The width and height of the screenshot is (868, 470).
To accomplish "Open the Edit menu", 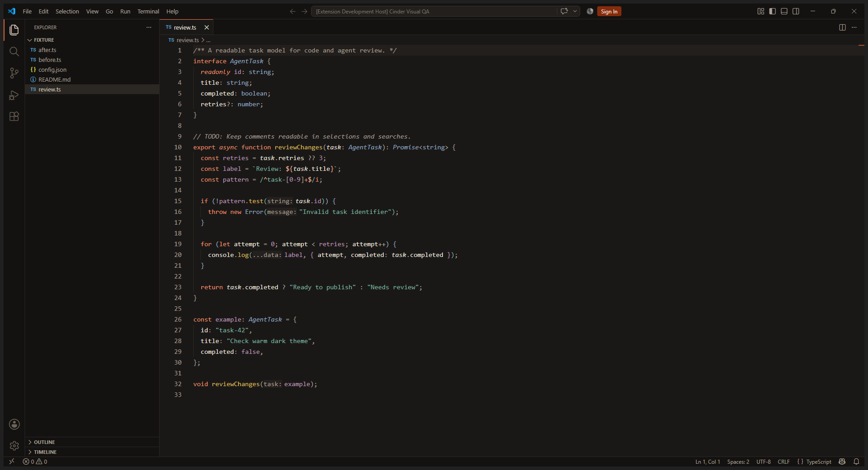I will point(43,11).
